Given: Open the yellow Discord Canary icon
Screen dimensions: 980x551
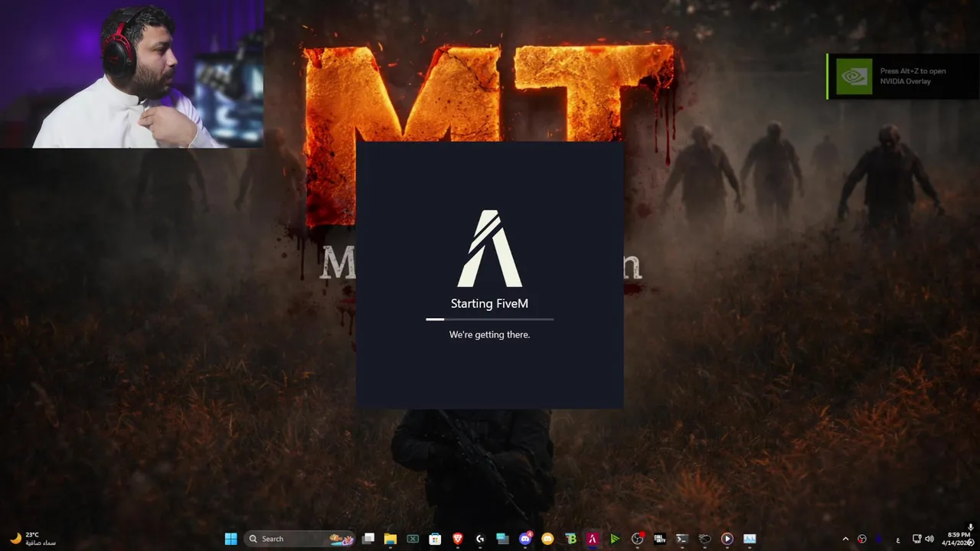Looking at the screenshot, I should [547, 539].
